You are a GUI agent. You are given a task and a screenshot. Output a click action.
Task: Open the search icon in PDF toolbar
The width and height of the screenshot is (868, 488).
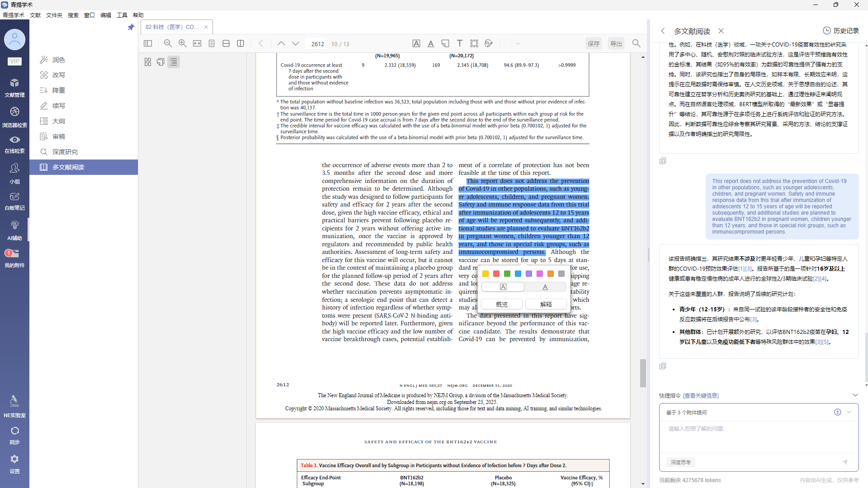pyautogui.click(x=636, y=43)
